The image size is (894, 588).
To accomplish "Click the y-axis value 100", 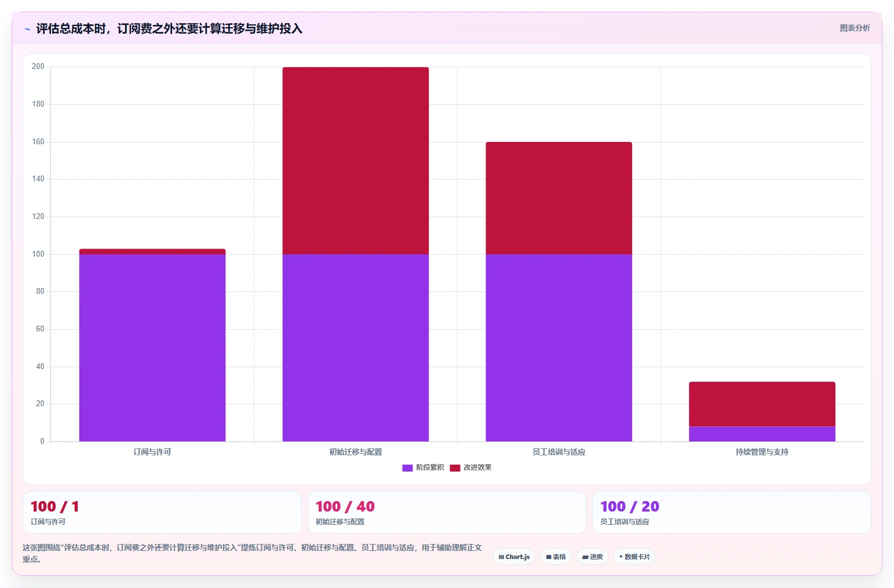I will click(x=38, y=254).
